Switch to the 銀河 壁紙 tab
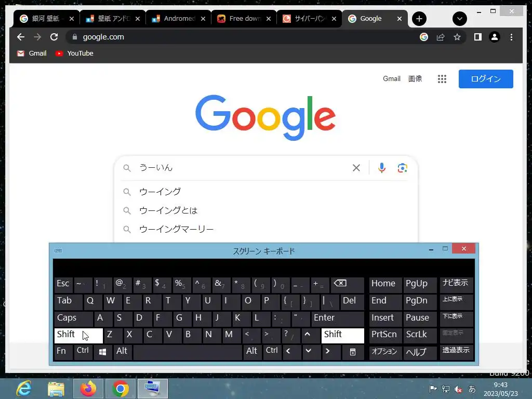The image size is (532, 399). point(46,19)
